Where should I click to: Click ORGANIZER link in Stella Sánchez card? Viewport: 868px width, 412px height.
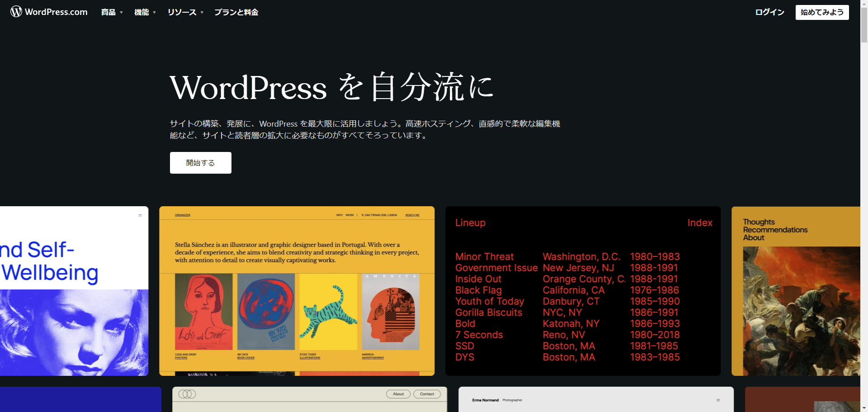pos(183,215)
